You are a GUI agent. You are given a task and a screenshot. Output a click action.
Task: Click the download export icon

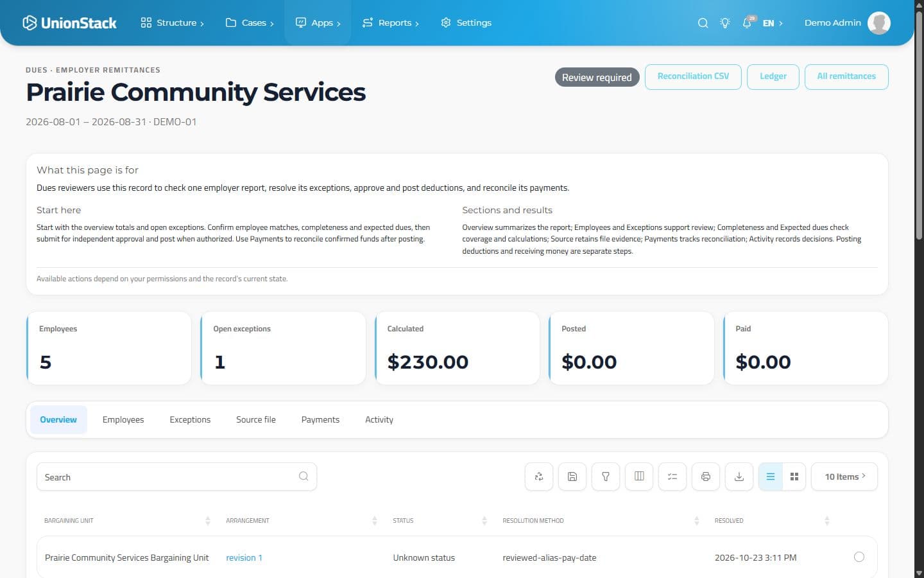739,477
